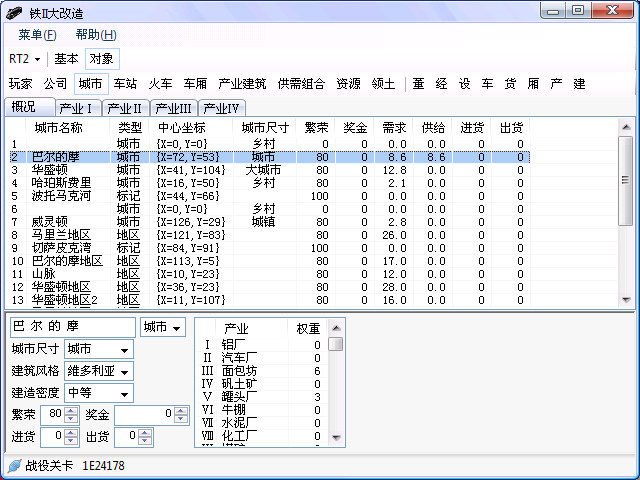Click the city list scrollbar up arrow
This screenshot has height=480, width=640.
(626, 127)
